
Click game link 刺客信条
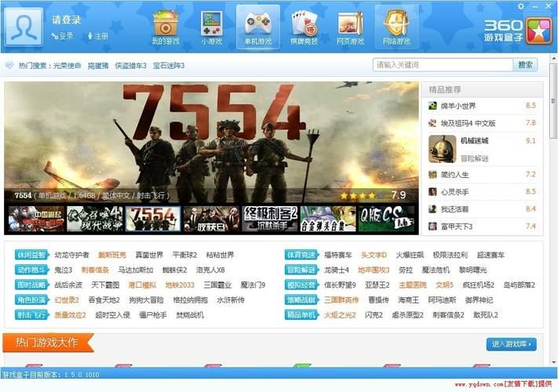pyautogui.click(x=95, y=270)
